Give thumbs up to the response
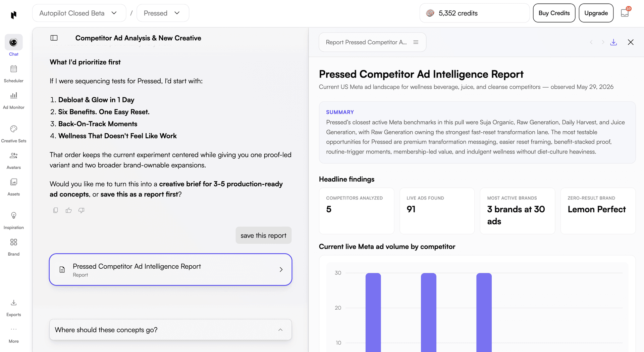 [x=69, y=210]
